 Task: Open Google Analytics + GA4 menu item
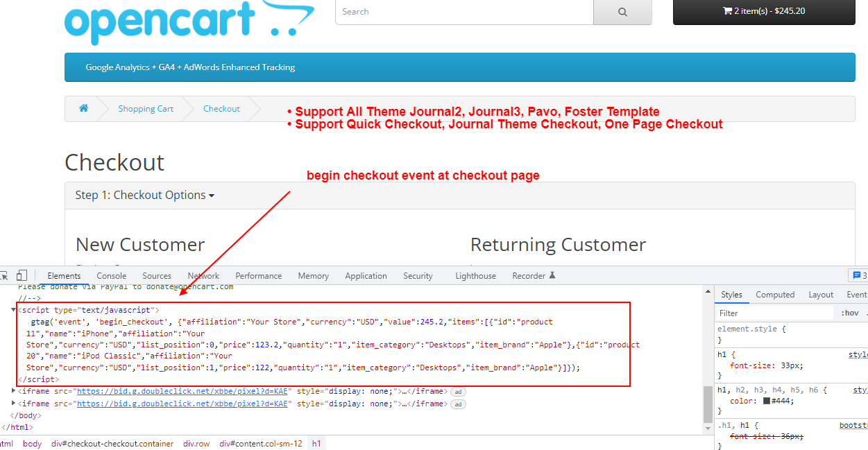point(190,67)
